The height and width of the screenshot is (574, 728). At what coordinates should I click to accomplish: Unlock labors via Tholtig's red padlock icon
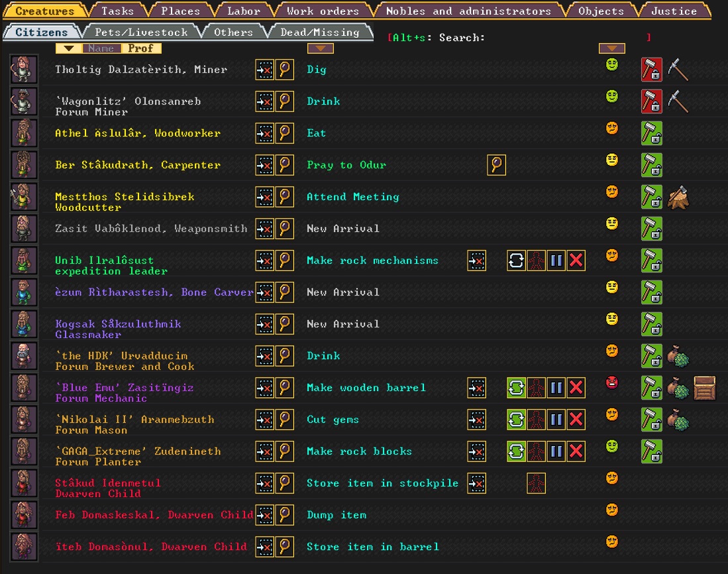pos(650,69)
